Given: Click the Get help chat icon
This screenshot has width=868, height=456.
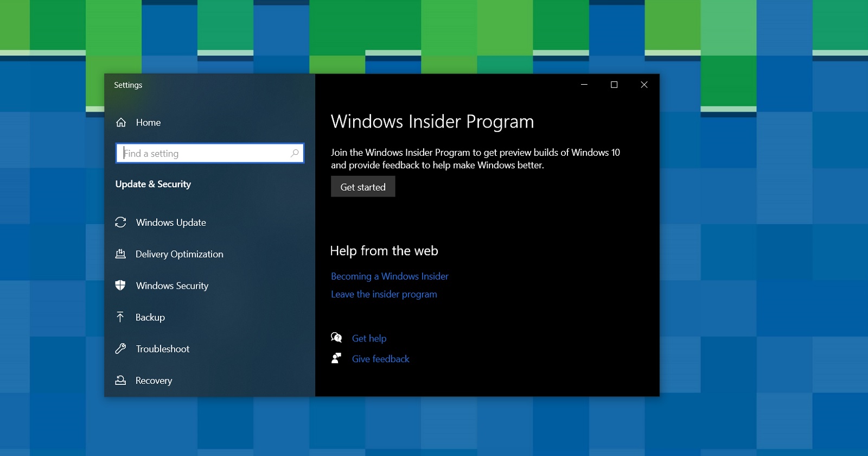Looking at the screenshot, I should (x=336, y=338).
